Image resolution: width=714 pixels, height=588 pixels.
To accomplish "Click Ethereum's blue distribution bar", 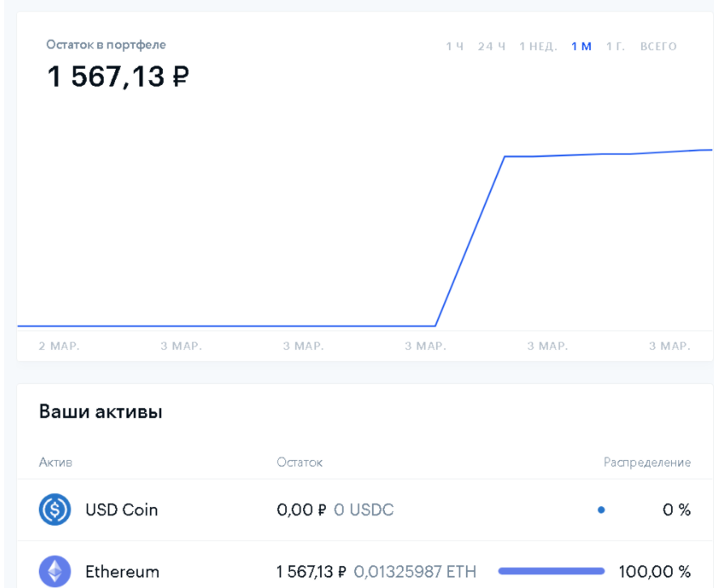I will coord(551,572).
